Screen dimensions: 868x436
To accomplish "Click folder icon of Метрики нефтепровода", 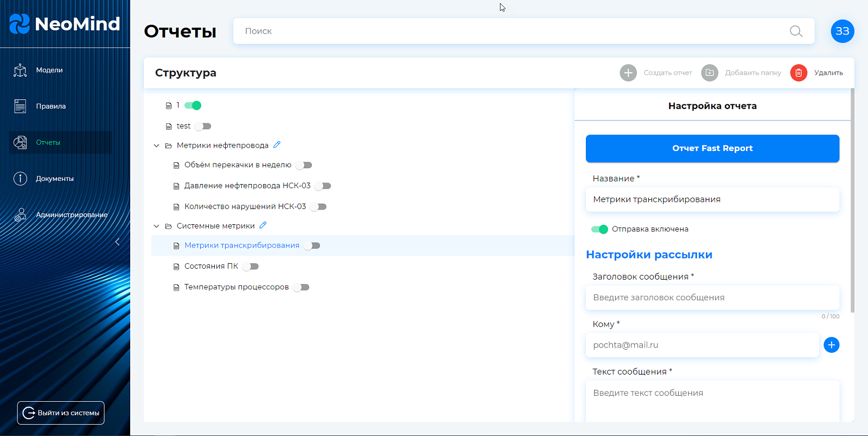I will tap(169, 146).
